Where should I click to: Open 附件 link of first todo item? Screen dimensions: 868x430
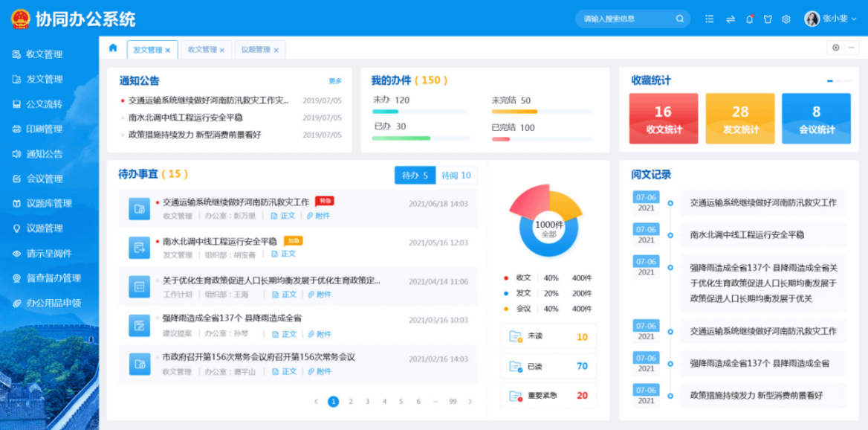[x=319, y=216]
